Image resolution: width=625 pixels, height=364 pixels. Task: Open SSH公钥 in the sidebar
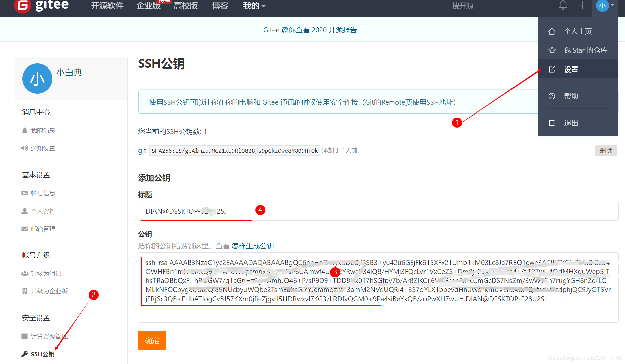tap(43, 354)
